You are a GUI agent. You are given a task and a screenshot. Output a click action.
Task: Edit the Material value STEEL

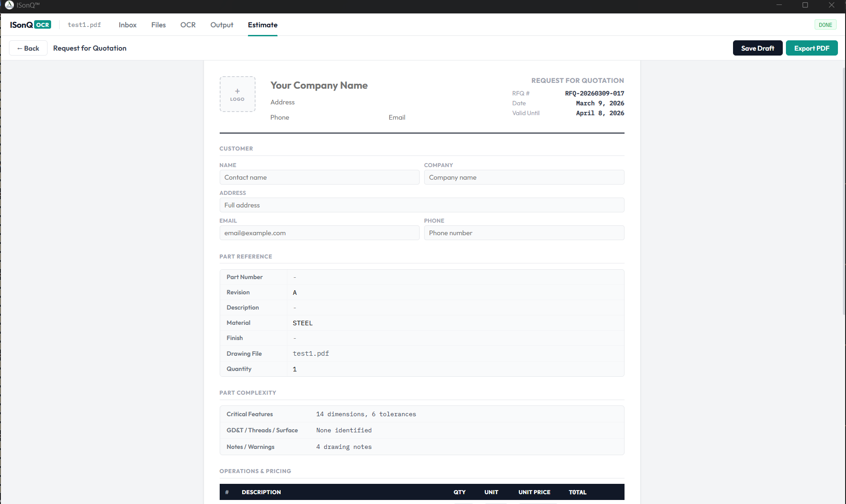pyautogui.click(x=456, y=323)
